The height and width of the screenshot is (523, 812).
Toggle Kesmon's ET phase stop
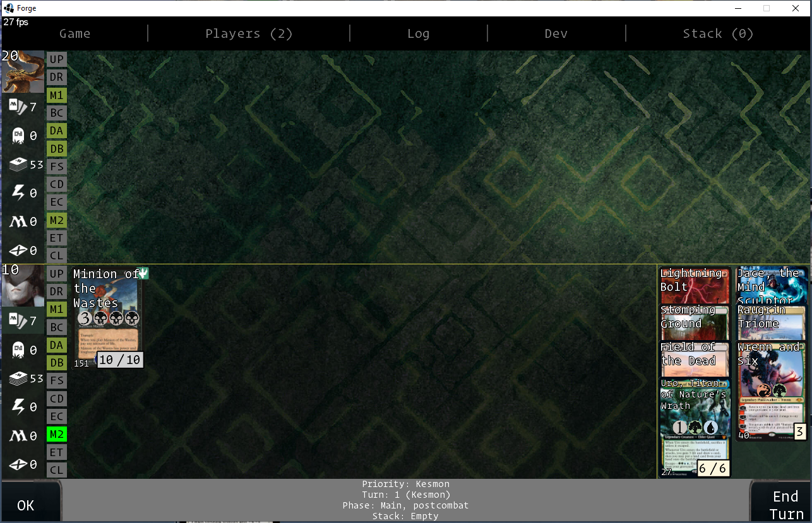click(57, 452)
